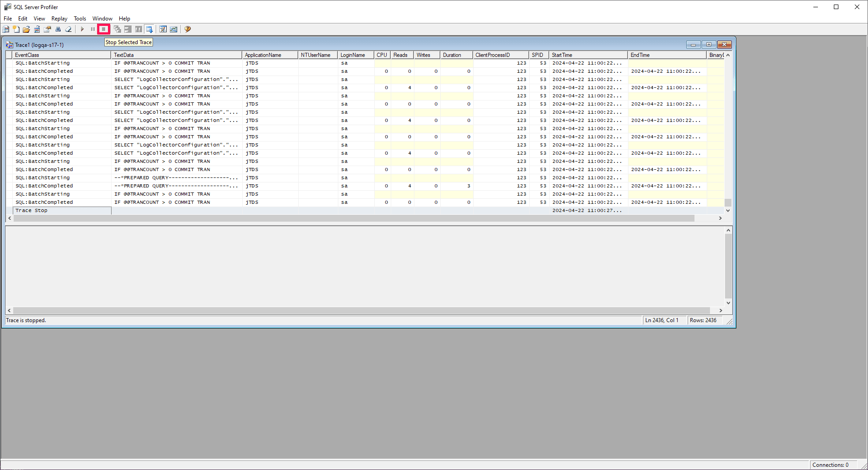Open SQL Server Profiler help

point(187,29)
